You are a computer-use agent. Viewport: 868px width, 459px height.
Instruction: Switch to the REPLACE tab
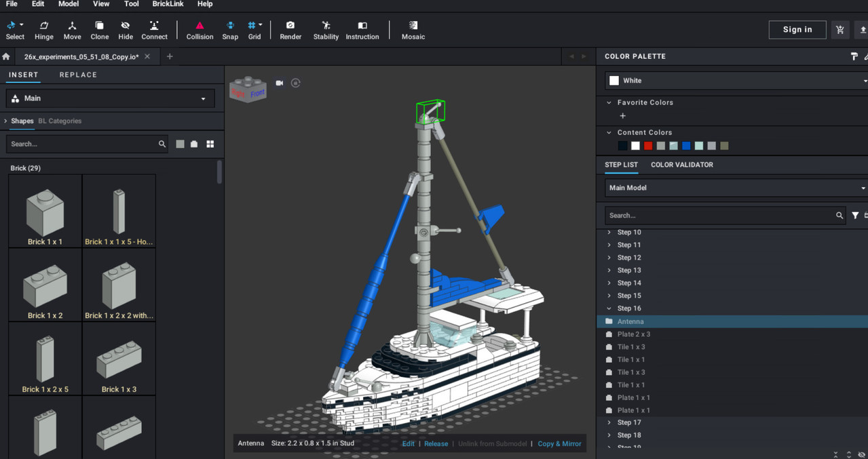(x=78, y=75)
